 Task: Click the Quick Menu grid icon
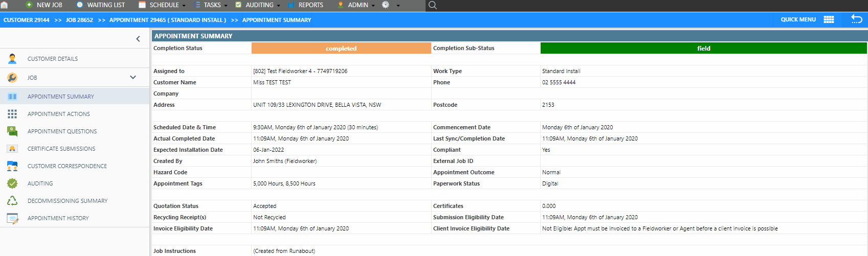829,19
